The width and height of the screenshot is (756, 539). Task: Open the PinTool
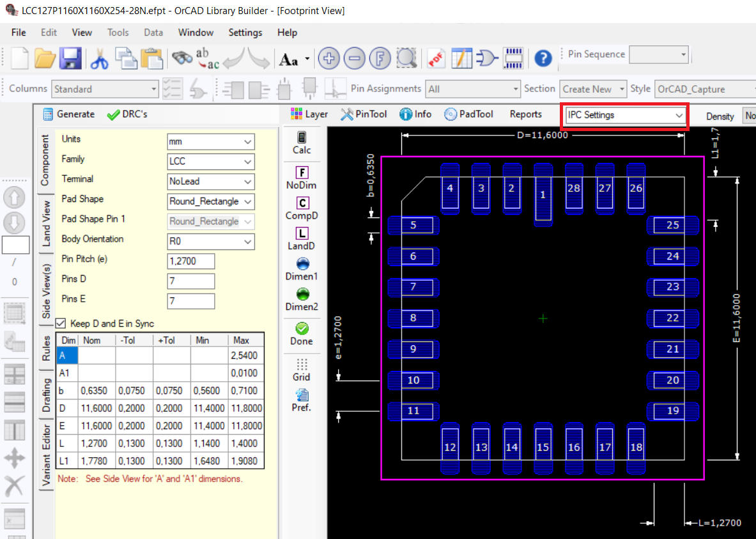[x=364, y=114]
